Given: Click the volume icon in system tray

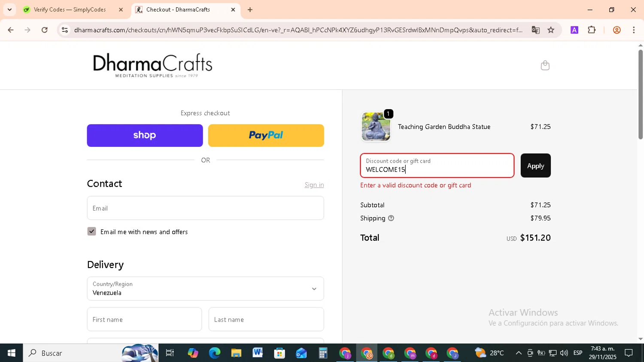Looking at the screenshot, I should (564, 353).
